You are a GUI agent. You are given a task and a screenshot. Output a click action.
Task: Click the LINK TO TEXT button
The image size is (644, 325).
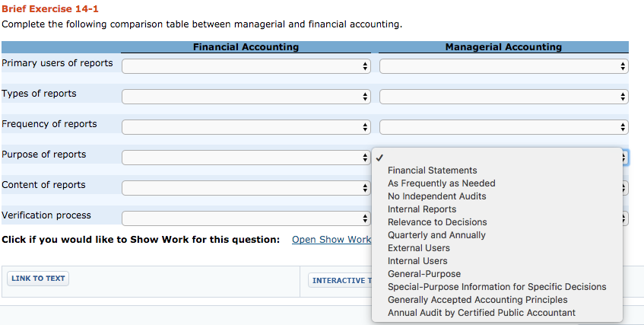[x=38, y=279]
